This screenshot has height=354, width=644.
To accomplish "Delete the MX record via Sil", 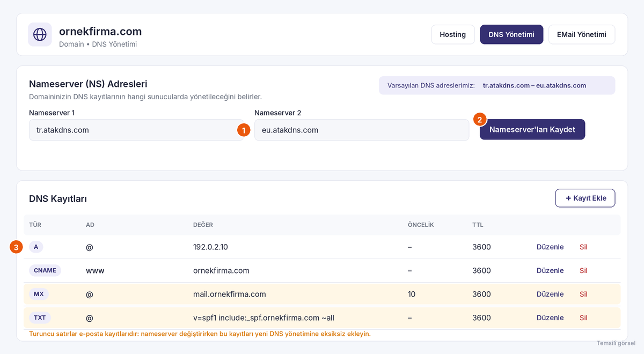I will click(583, 294).
